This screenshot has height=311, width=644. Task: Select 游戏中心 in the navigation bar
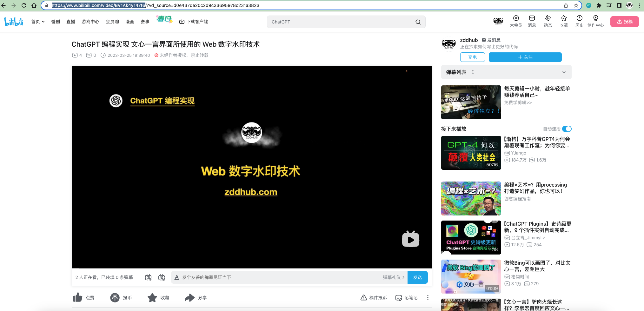pyautogui.click(x=90, y=22)
